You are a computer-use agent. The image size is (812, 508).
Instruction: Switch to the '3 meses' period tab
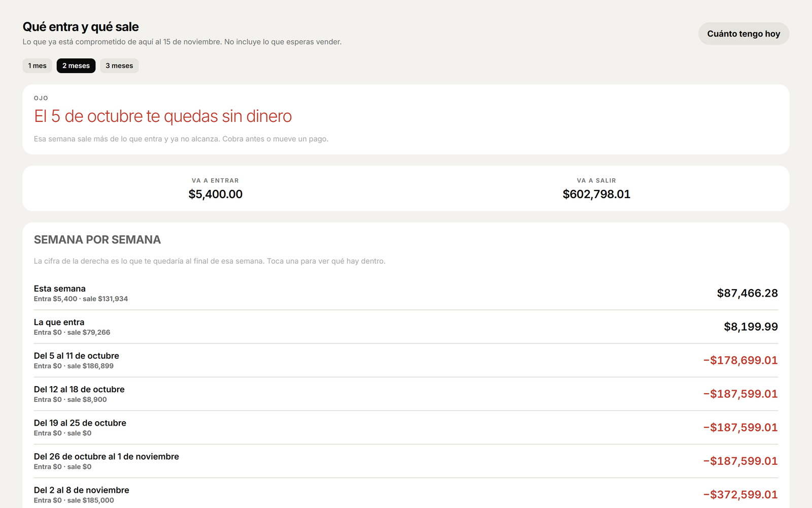(119, 66)
